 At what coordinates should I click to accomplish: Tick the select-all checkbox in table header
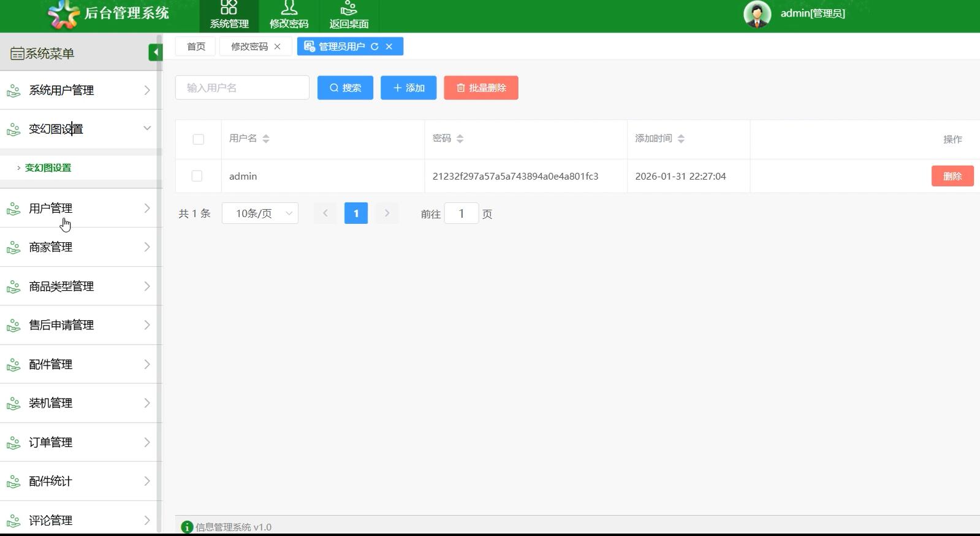tap(198, 139)
